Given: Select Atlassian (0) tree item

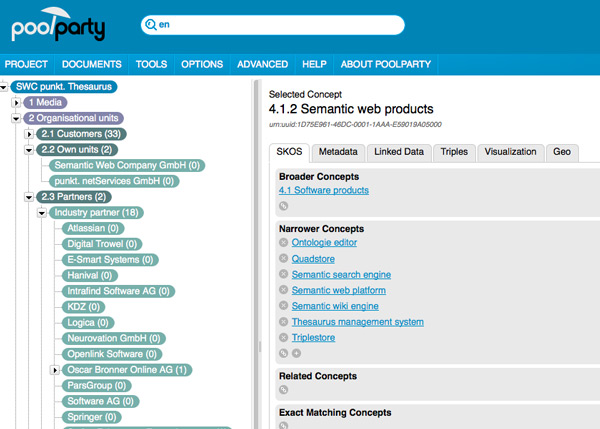Looking at the screenshot, I should pos(93,228).
